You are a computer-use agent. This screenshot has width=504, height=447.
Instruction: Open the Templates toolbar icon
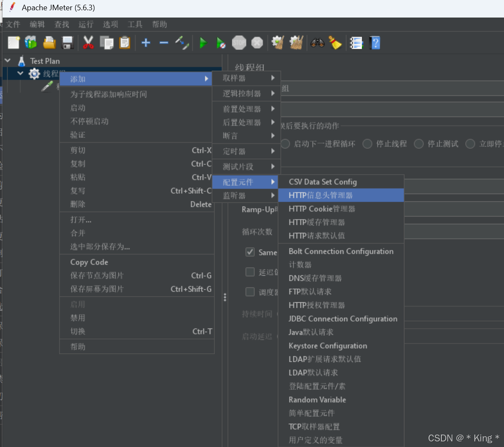click(31, 43)
